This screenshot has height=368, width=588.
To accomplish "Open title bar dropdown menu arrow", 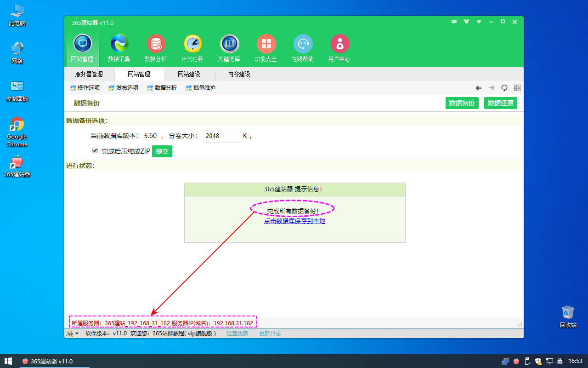I will pos(479,22).
